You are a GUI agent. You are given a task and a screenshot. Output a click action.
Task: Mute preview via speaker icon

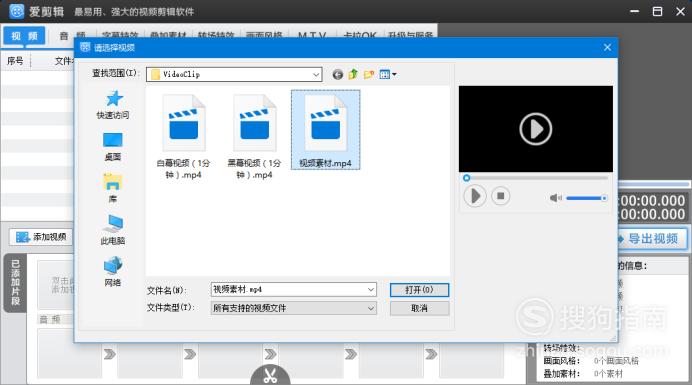pos(555,198)
